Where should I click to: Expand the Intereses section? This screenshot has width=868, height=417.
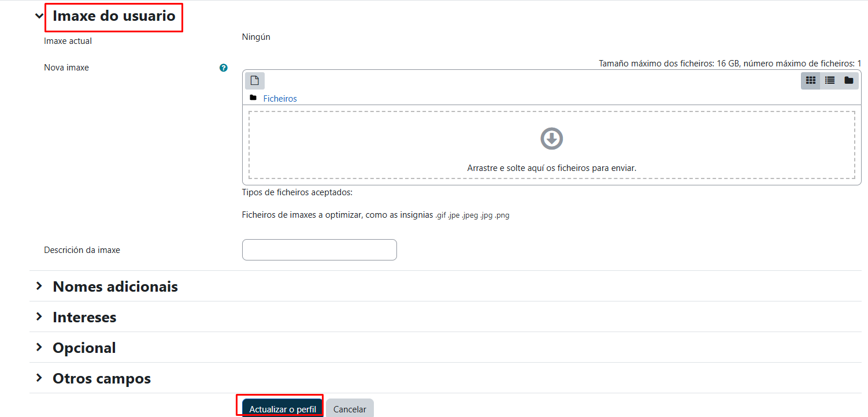(39, 317)
